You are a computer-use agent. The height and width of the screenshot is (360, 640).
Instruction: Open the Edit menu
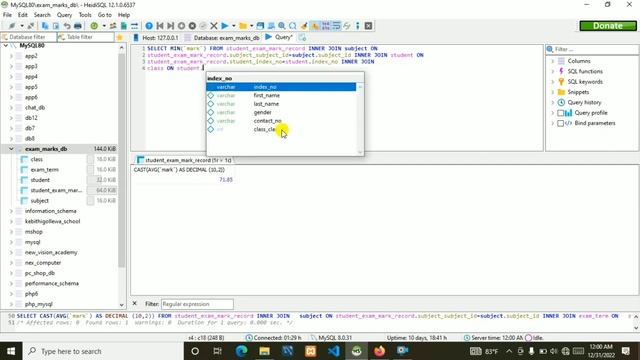(x=23, y=15)
